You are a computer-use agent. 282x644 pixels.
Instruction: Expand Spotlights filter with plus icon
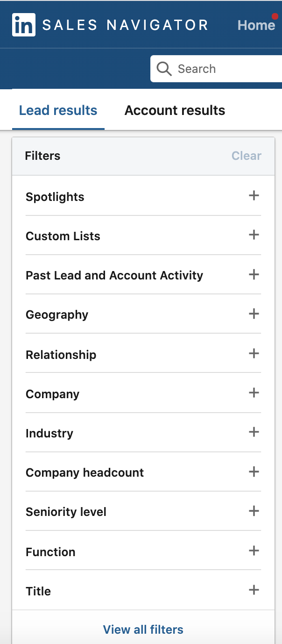click(254, 195)
